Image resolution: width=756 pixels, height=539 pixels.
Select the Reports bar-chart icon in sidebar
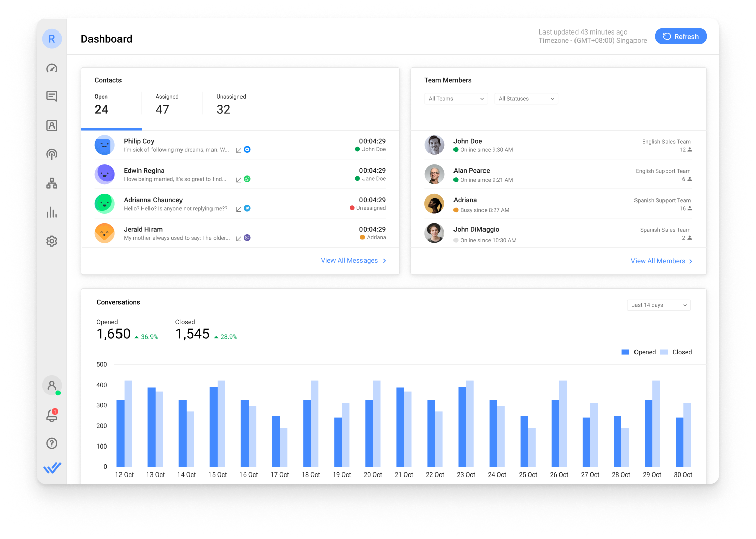click(52, 212)
